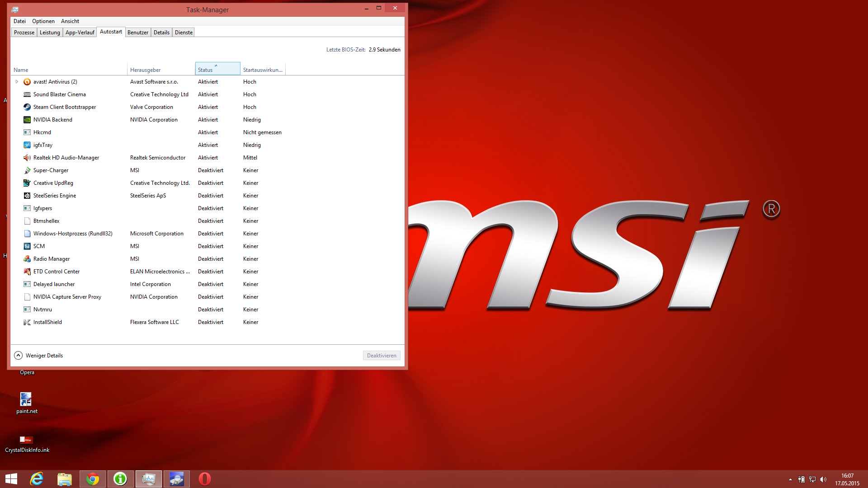This screenshot has width=868, height=488.
Task: Select the Nvtmru entry
Action: (x=42, y=310)
